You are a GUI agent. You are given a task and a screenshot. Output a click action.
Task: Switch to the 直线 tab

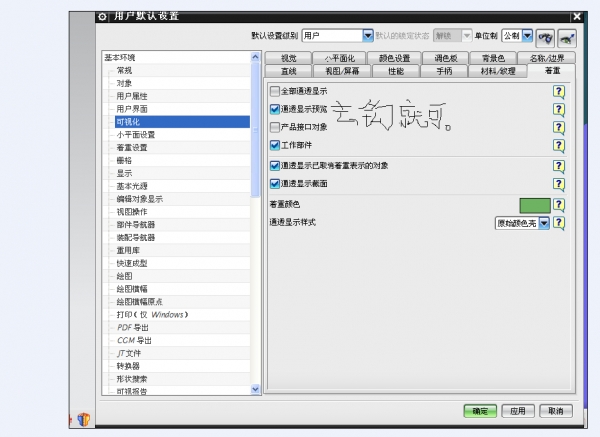[289, 71]
